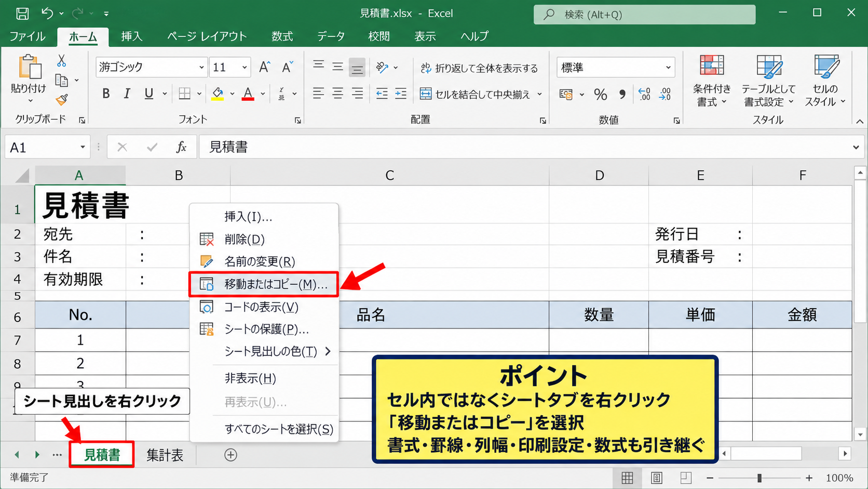
Task: Click the zoom slider handle
Action: (759, 478)
